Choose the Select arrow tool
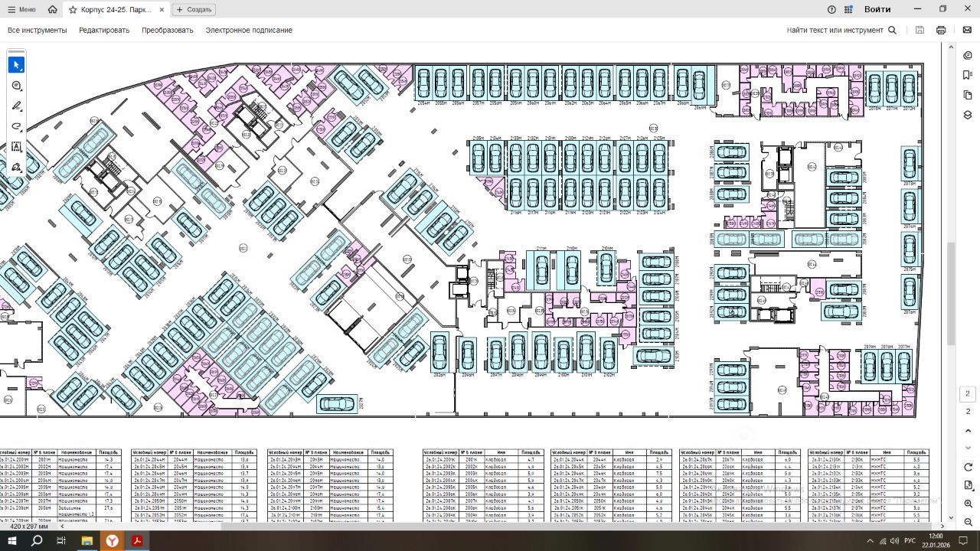 [x=16, y=65]
